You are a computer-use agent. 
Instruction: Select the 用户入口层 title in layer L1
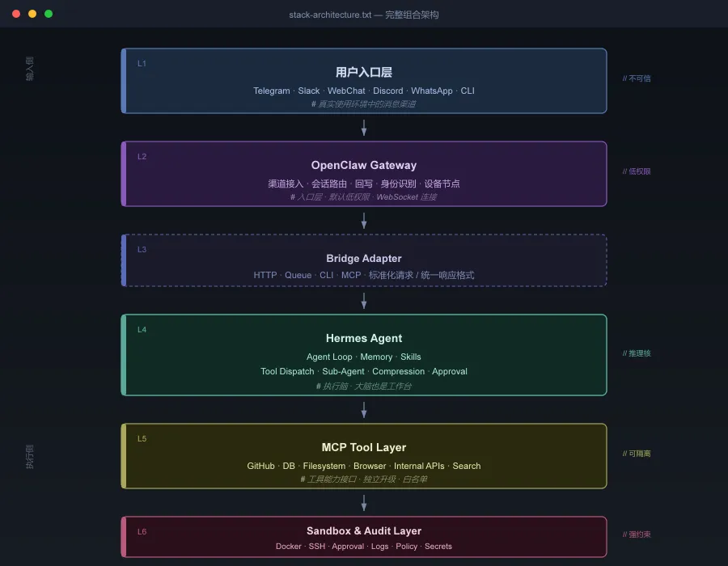tap(364, 73)
